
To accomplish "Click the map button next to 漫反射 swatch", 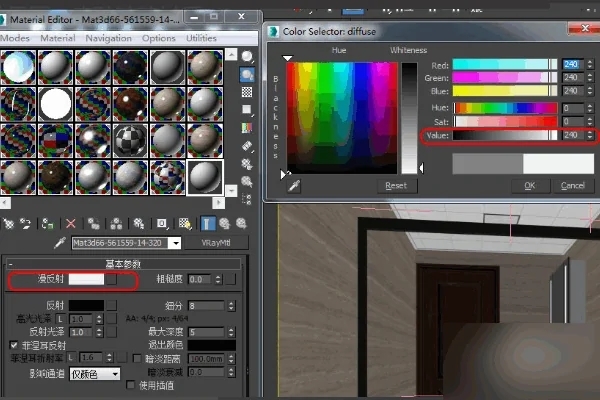I will [111, 279].
